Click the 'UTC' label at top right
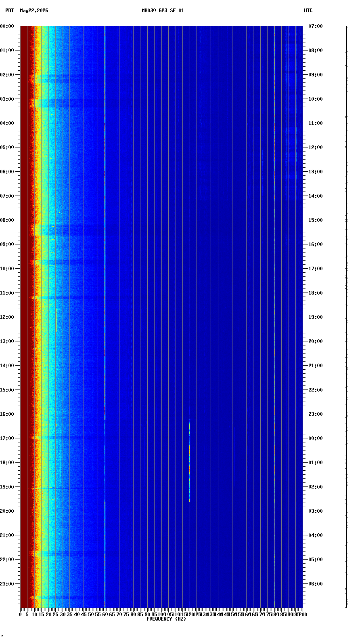364x640 pixels. [308, 11]
